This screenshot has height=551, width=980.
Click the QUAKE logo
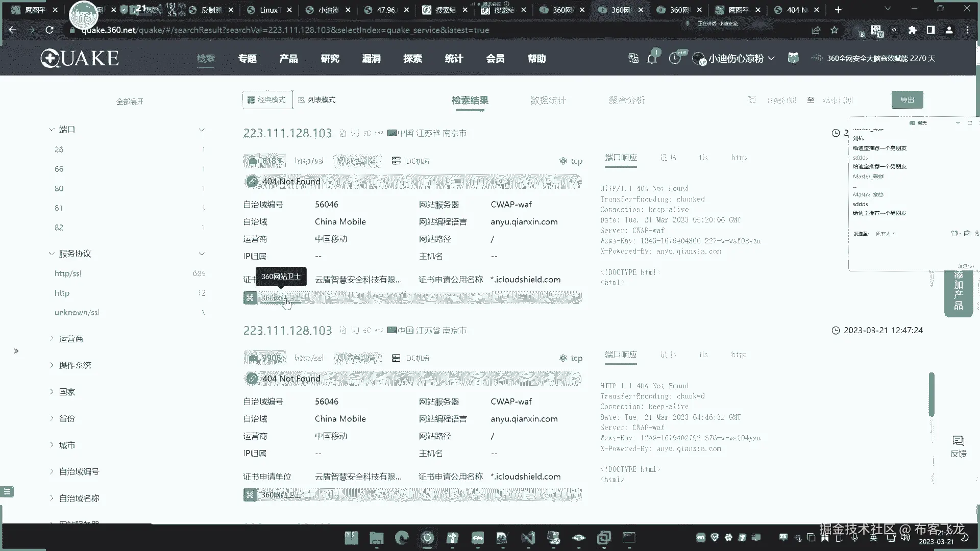80,58
